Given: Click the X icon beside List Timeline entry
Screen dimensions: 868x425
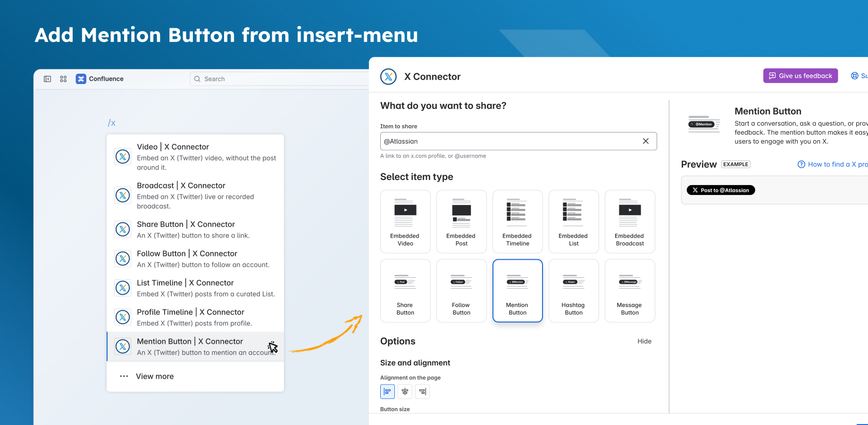Looking at the screenshot, I should coord(123,288).
